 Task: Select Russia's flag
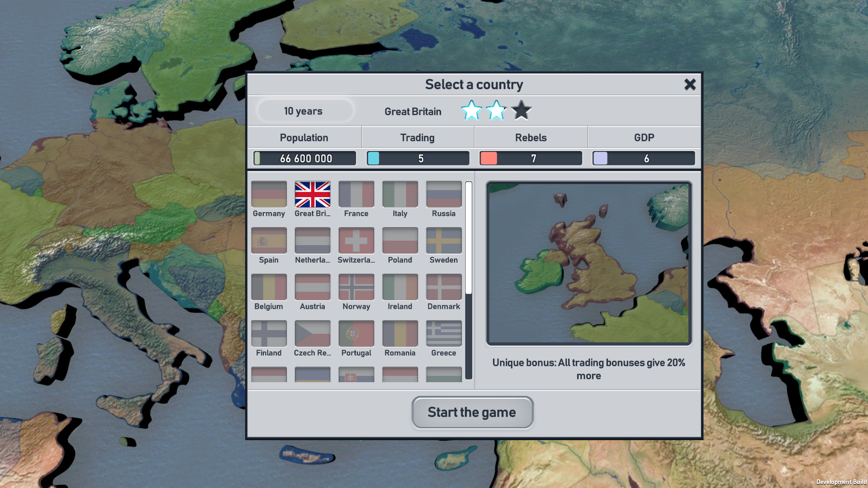pos(443,194)
